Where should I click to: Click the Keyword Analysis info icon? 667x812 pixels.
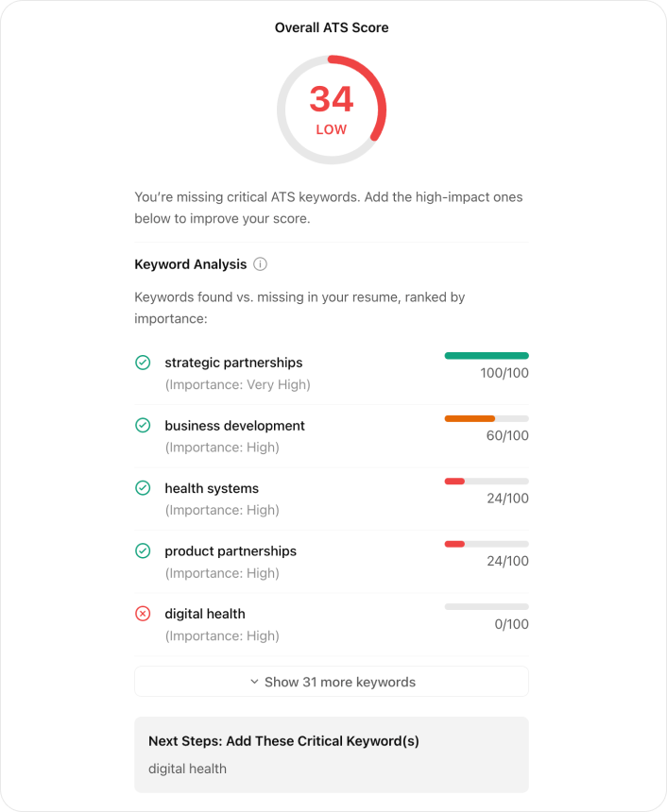[261, 264]
